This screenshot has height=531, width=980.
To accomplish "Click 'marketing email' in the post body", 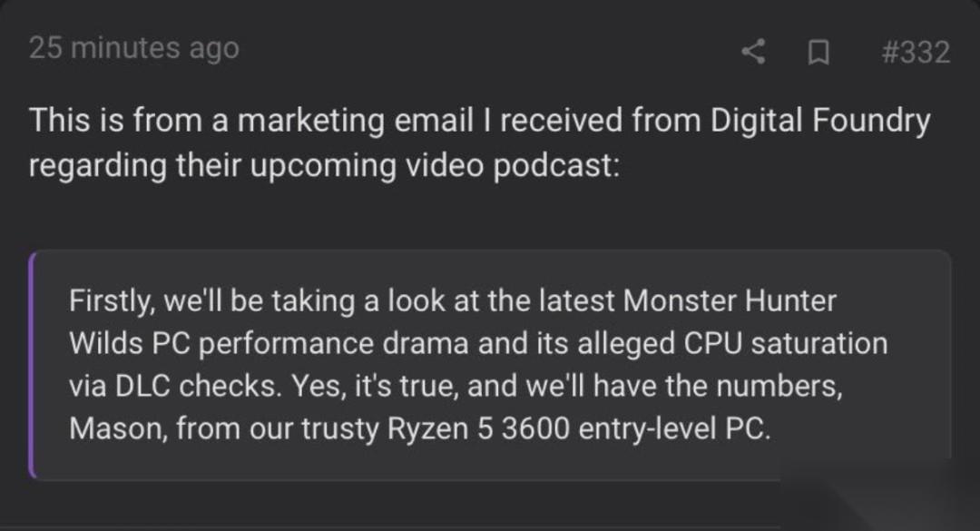I will tap(355, 120).
